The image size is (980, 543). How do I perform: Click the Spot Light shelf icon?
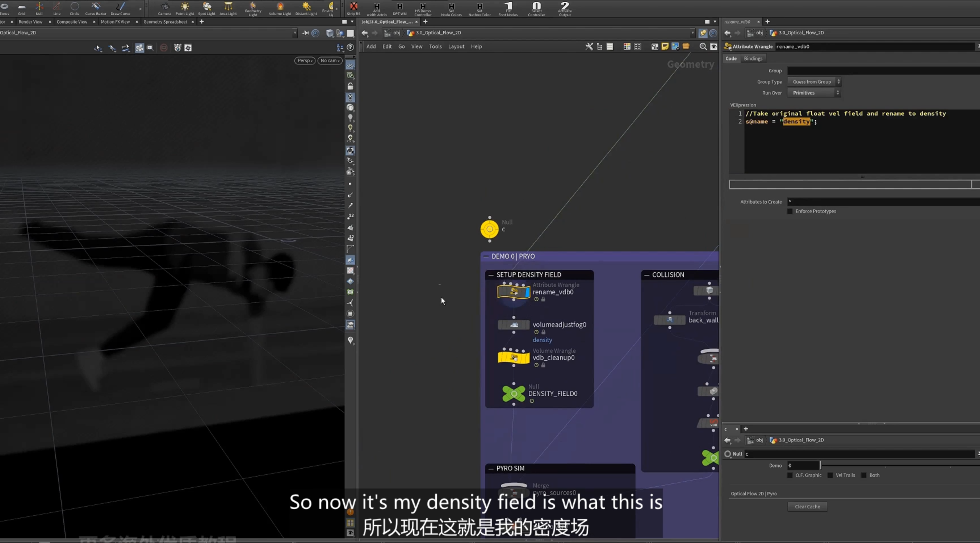[x=207, y=8]
